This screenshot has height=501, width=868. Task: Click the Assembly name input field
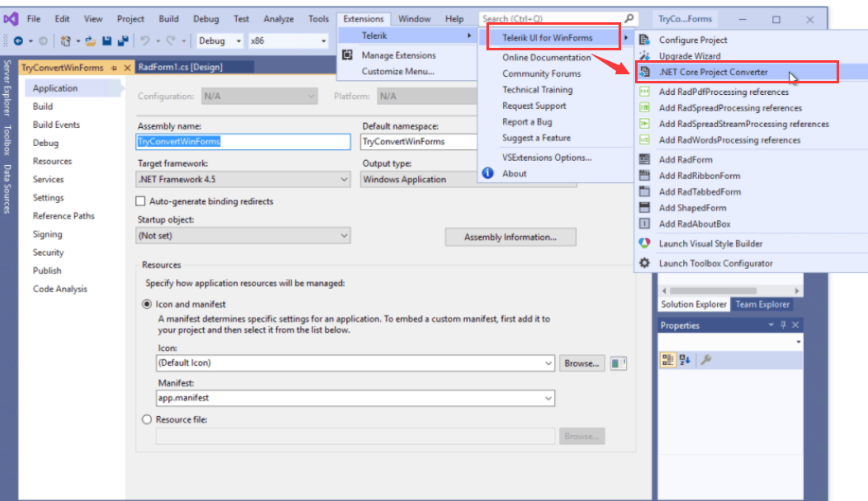243,142
